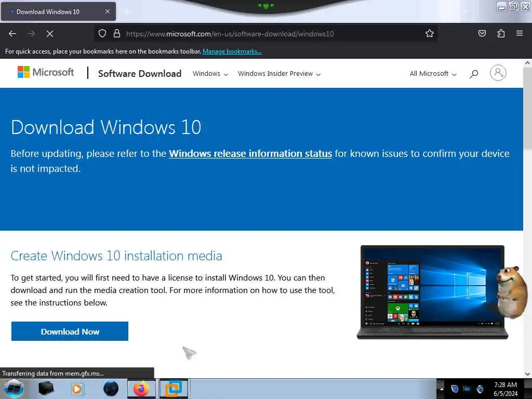532x399 pixels.
Task: Expand the All Microsoft dropdown
Action: (433, 74)
